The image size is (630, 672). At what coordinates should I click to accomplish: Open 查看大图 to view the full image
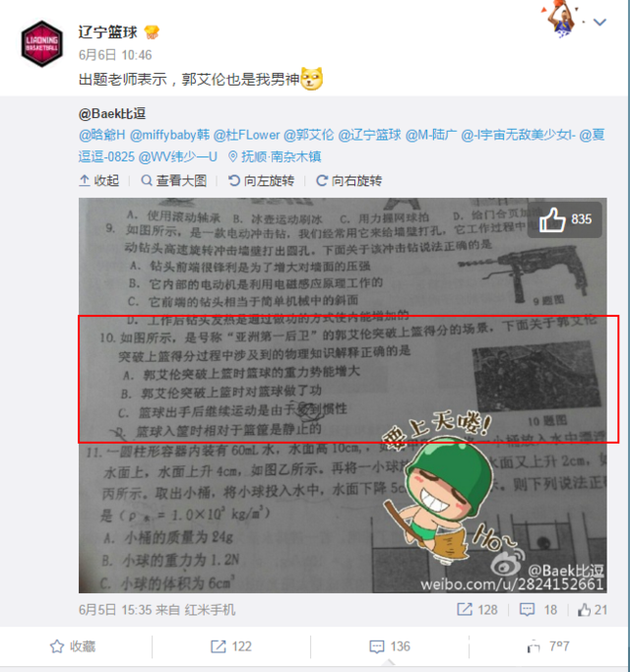(173, 181)
